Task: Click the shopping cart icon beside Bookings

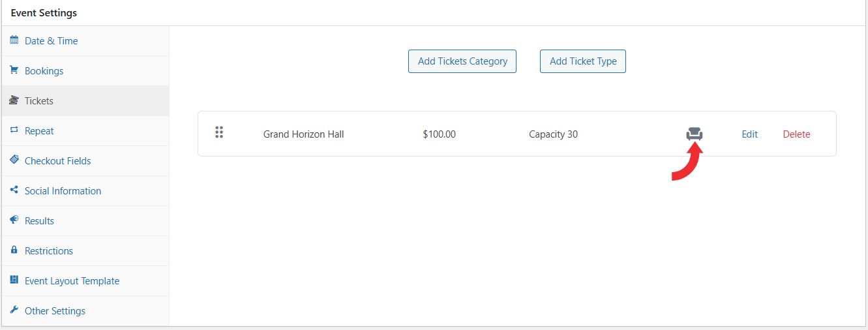Action: (14, 70)
